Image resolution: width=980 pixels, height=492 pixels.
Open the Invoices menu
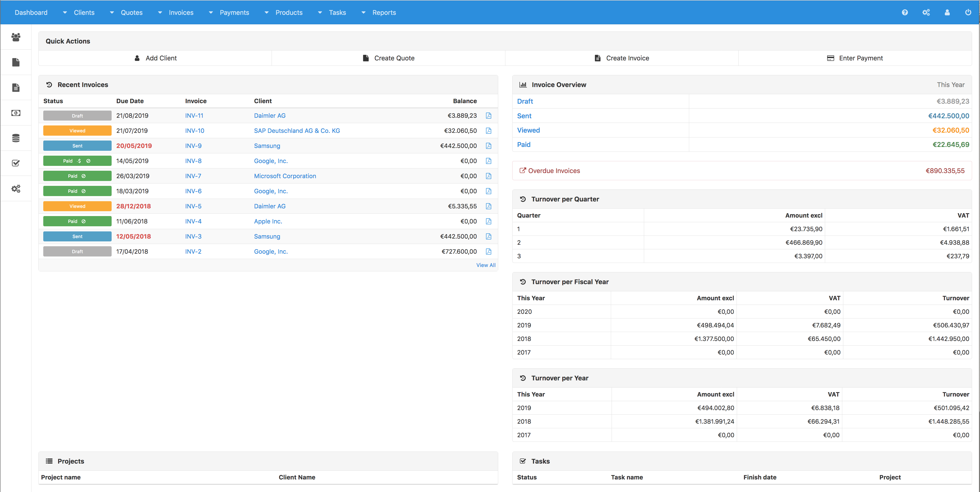click(181, 13)
